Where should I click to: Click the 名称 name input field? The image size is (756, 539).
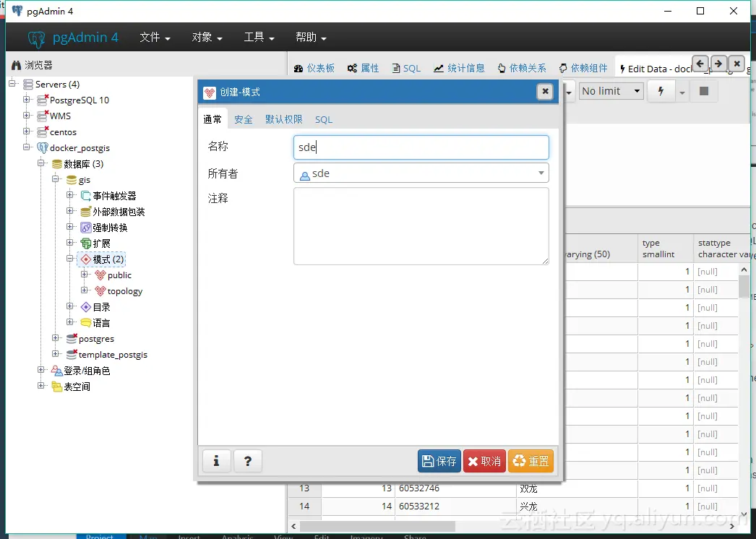[421, 147]
